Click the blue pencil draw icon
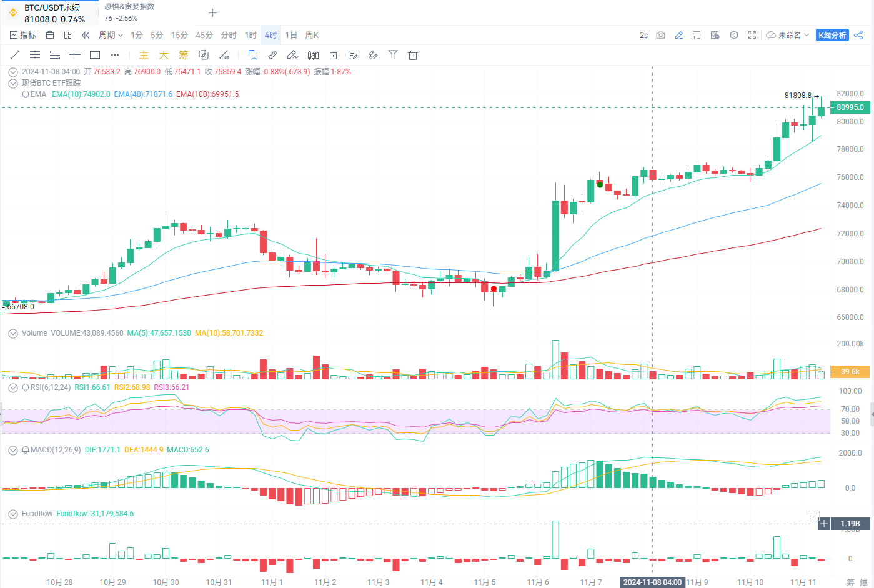Image resolution: width=874 pixels, height=588 pixels. 678,35
